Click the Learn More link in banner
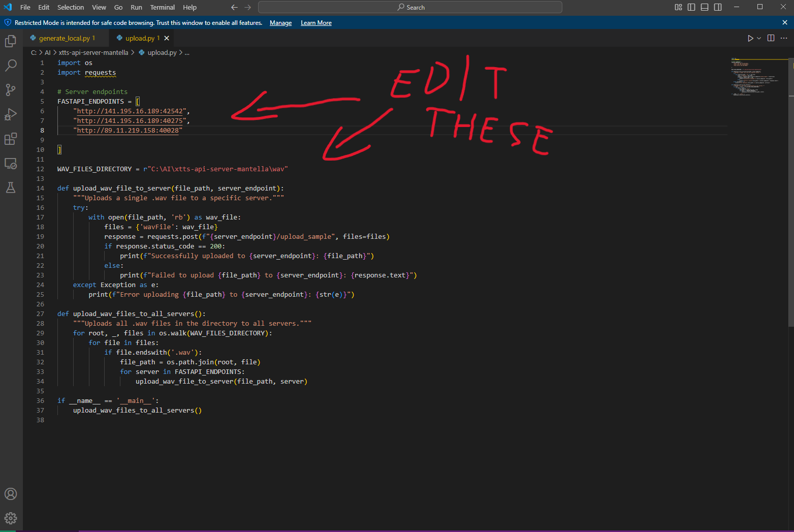The image size is (794, 532). point(316,23)
